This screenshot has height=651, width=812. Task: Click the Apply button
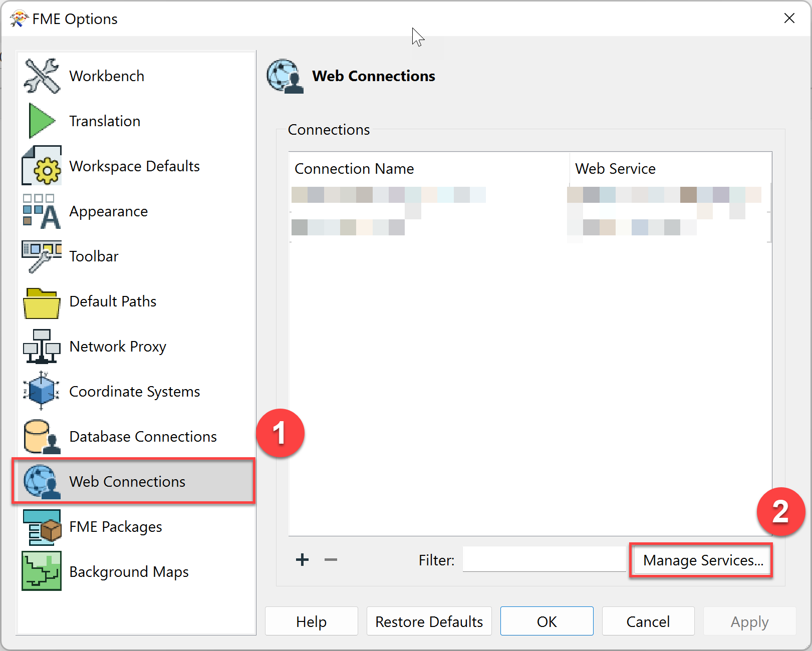[749, 621]
